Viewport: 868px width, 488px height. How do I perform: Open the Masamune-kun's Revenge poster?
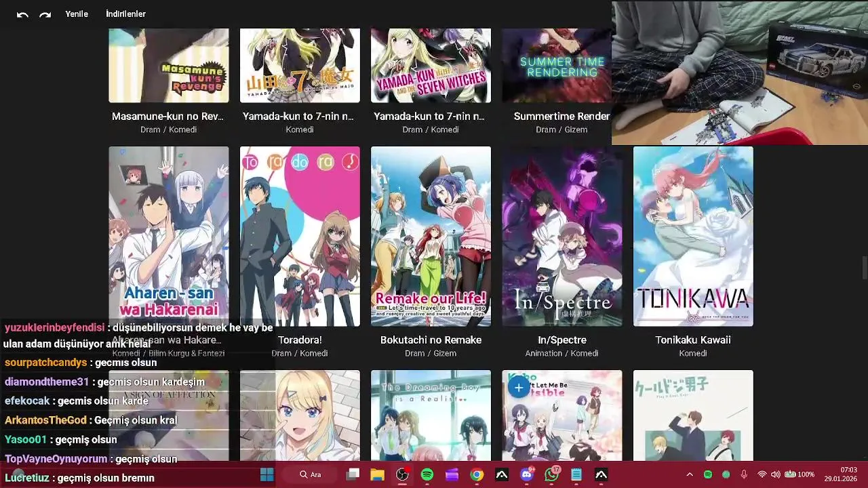[169, 66]
